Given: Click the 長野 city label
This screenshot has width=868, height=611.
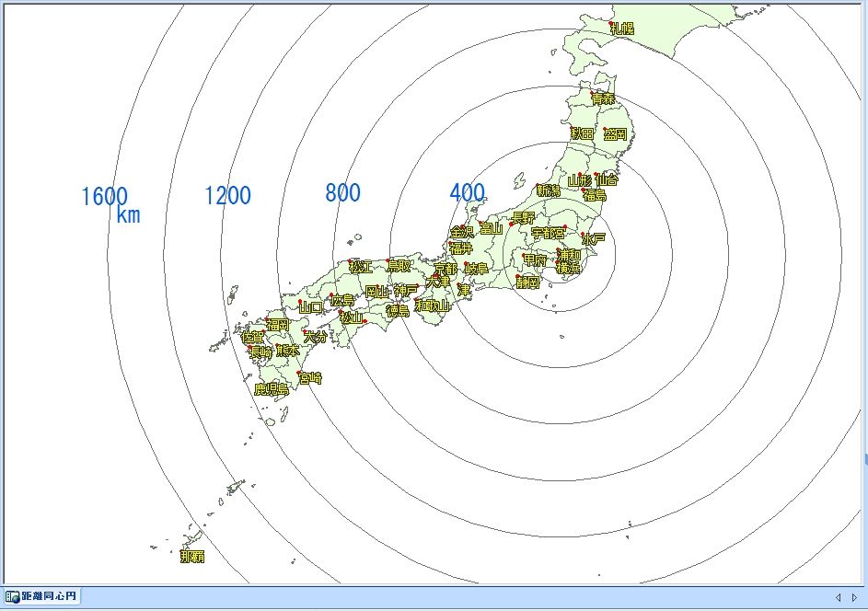Looking at the screenshot, I should tap(524, 218).
